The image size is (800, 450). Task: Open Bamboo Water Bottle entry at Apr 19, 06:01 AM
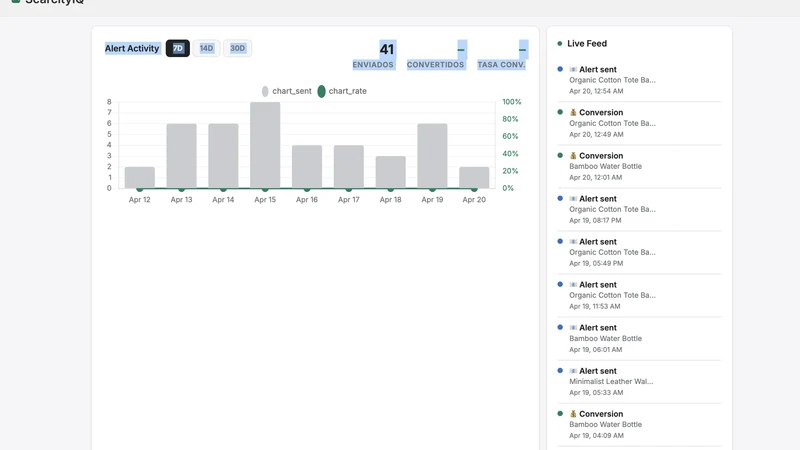click(639, 338)
